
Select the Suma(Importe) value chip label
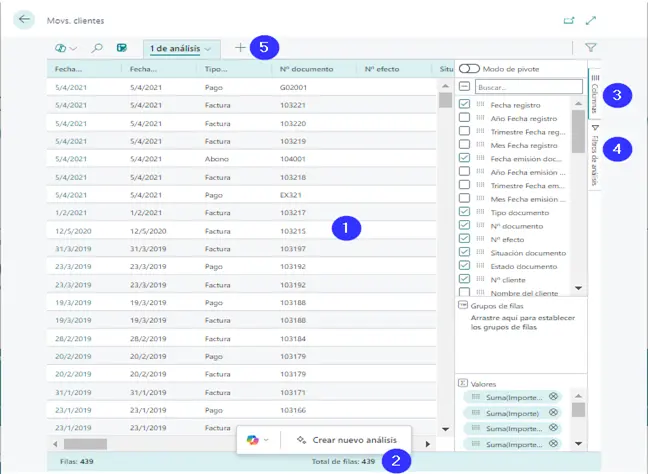(x=512, y=413)
